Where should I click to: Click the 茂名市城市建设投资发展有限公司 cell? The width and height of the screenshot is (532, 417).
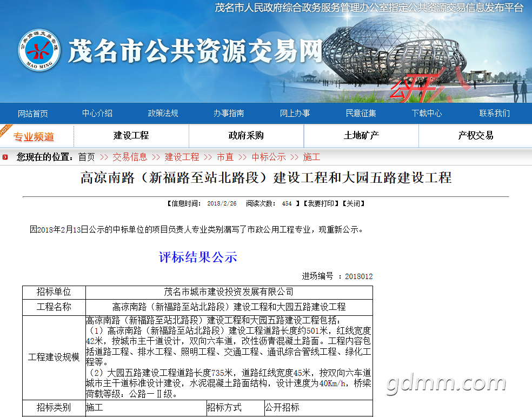[229, 292]
